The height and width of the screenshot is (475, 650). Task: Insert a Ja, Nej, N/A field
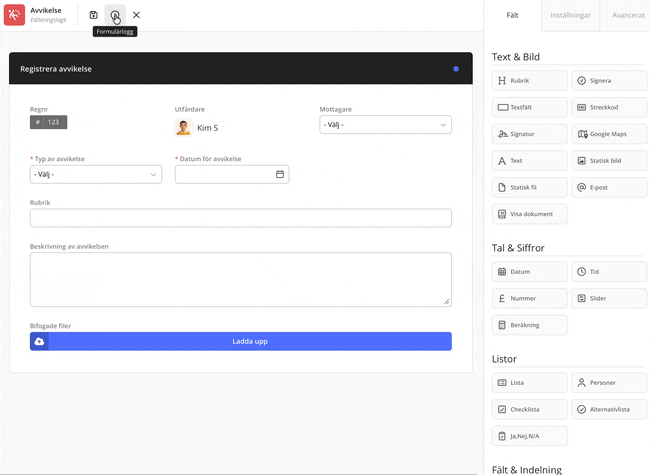click(x=530, y=436)
